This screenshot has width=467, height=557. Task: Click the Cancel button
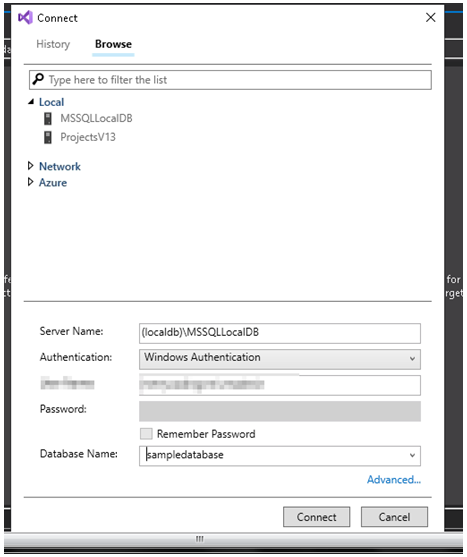(x=394, y=517)
